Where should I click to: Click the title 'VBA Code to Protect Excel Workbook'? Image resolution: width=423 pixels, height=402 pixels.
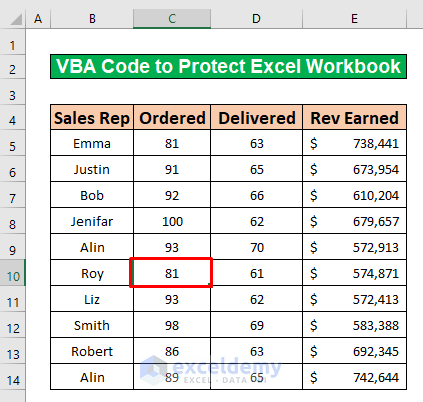pos(228,66)
